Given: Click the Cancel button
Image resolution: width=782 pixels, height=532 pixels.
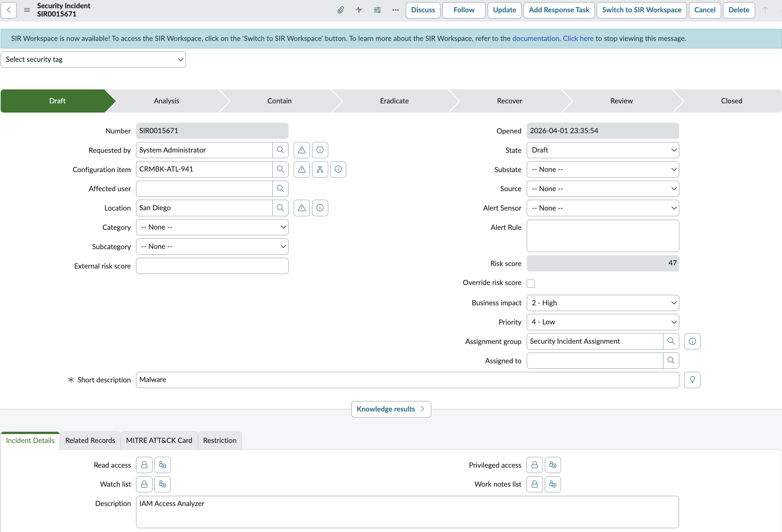Looking at the screenshot, I should pyautogui.click(x=705, y=10).
